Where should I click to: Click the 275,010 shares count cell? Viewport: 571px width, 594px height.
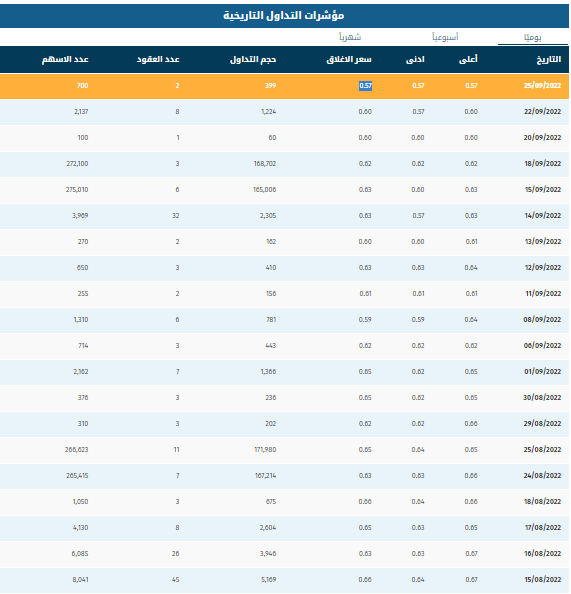pos(77,189)
